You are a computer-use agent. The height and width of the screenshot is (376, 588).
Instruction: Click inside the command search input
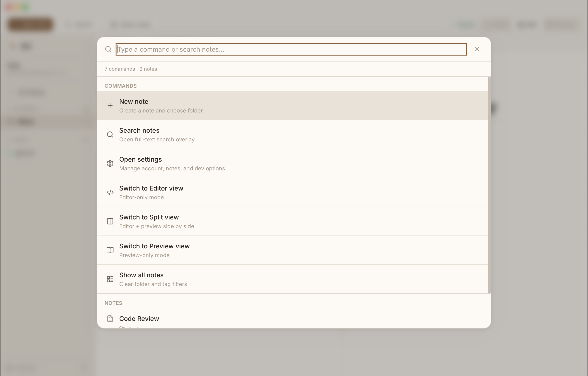[x=291, y=49]
